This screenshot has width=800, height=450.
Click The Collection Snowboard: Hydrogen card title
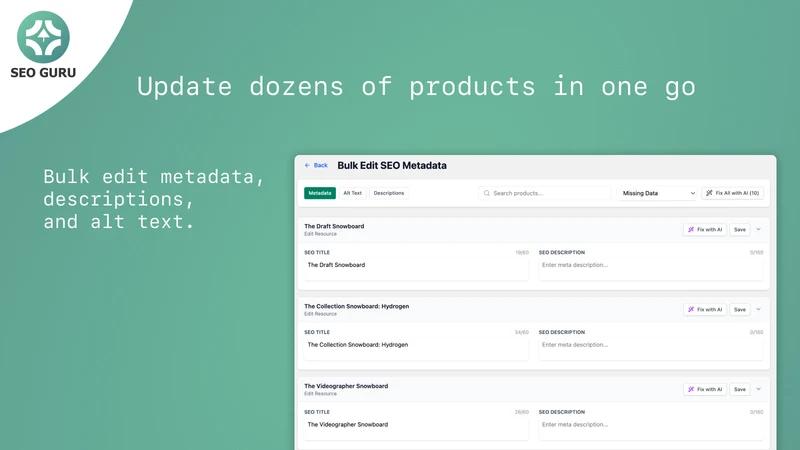pyautogui.click(x=357, y=306)
